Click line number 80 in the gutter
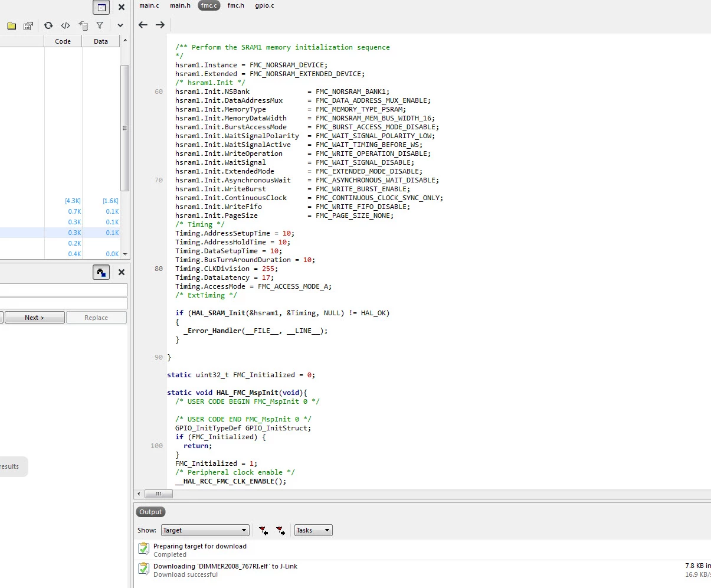Screen dimensions: 711x588 tap(159, 269)
